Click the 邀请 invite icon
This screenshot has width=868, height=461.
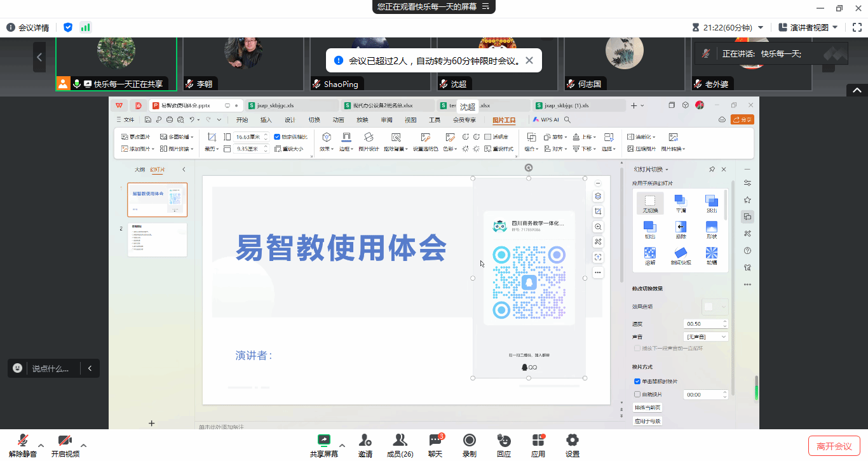(365, 441)
